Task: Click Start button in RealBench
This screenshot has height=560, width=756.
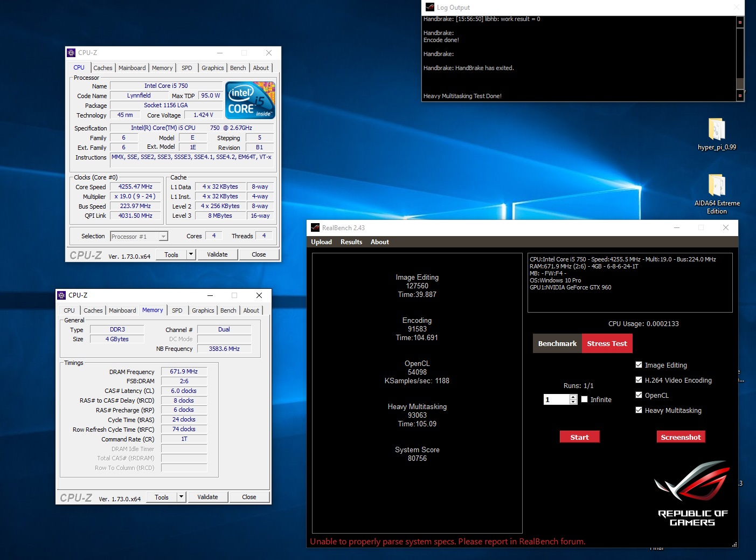Action: pyautogui.click(x=580, y=437)
